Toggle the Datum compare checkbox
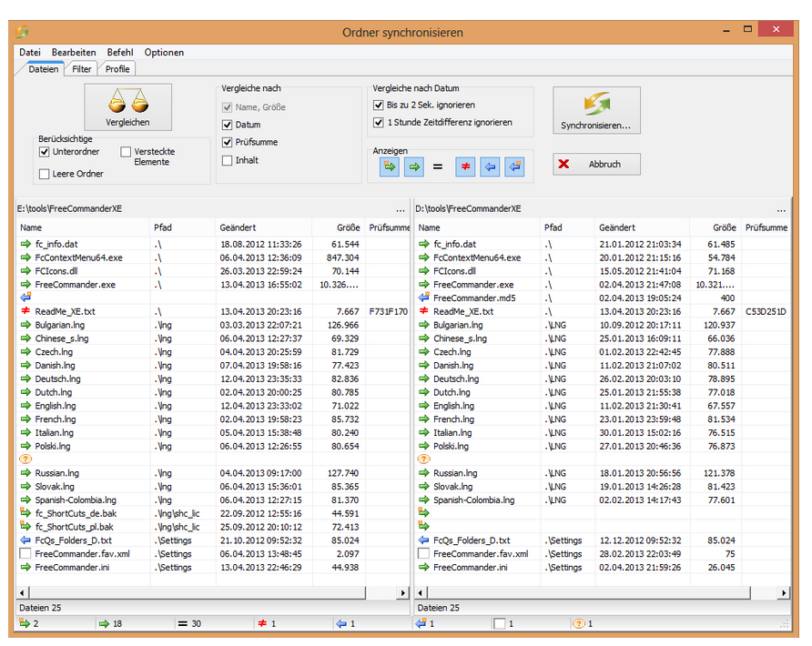This screenshot has height=646, width=812. tap(227, 125)
